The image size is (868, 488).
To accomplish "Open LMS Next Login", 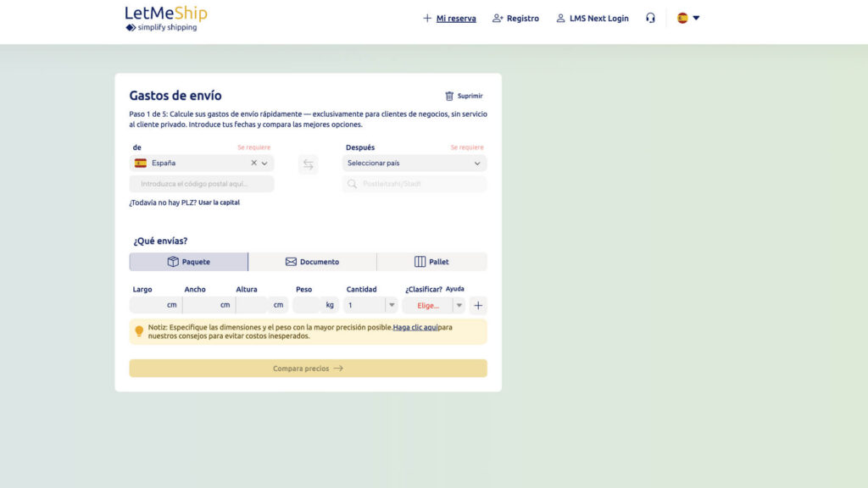I will pos(599,19).
